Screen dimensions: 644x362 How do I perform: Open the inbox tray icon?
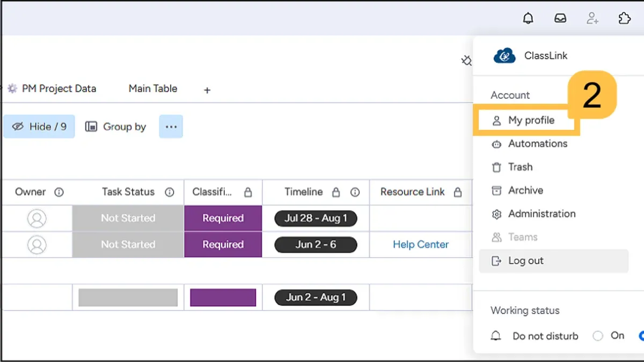tap(560, 18)
